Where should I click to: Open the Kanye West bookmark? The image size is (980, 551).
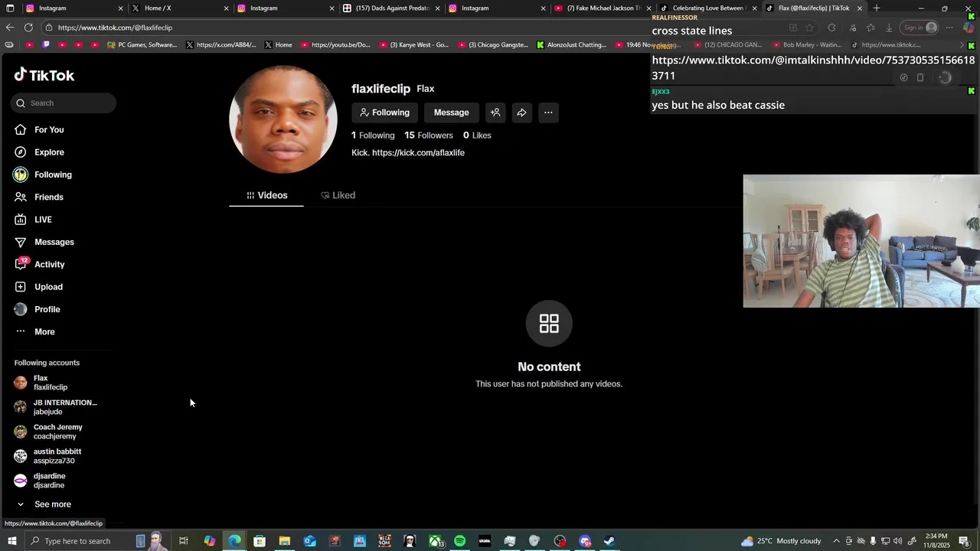(x=413, y=45)
